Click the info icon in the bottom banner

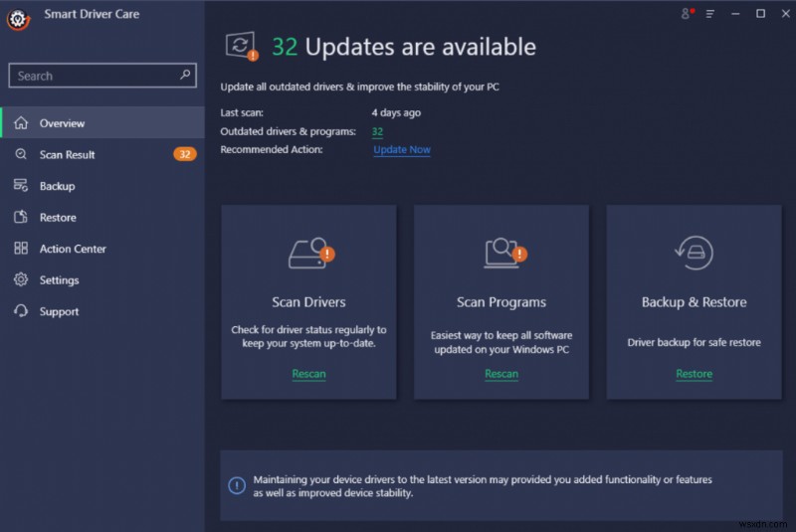tap(237, 486)
